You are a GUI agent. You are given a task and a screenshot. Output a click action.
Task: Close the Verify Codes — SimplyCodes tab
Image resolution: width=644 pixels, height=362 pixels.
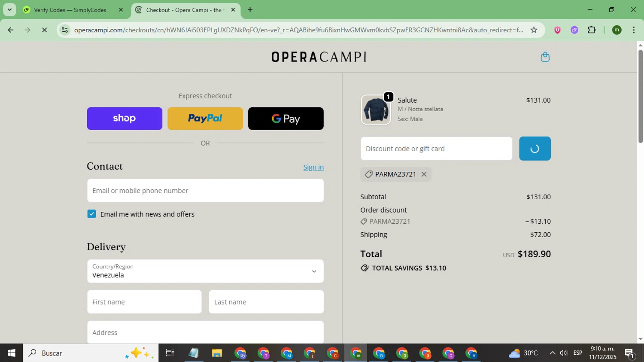coord(121,10)
